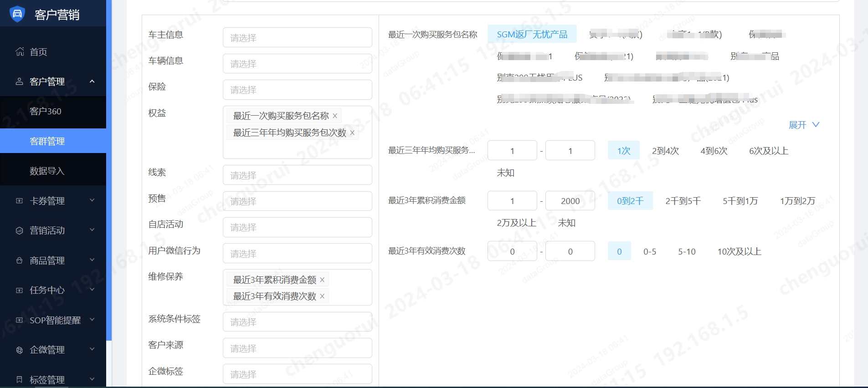The width and height of the screenshot is (868, 388).
Task: Open the 车辆信息 dropdown
Action: click(298, 63)
